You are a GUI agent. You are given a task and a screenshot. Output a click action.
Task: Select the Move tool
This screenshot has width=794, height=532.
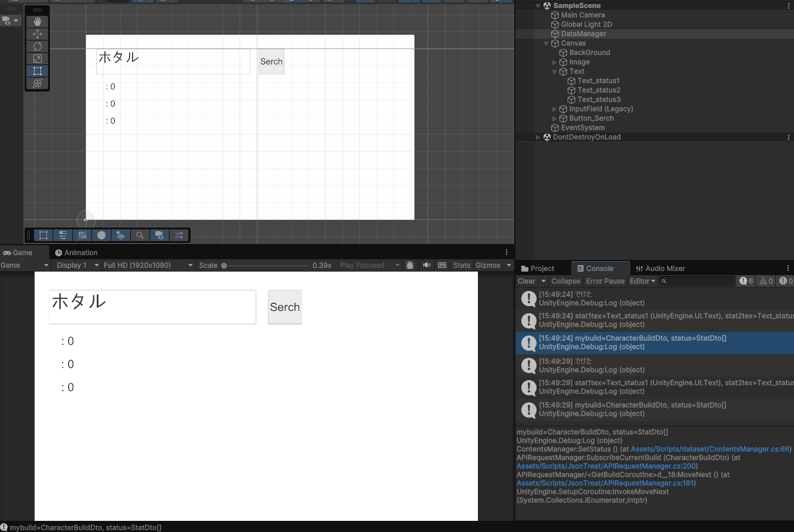38,34
